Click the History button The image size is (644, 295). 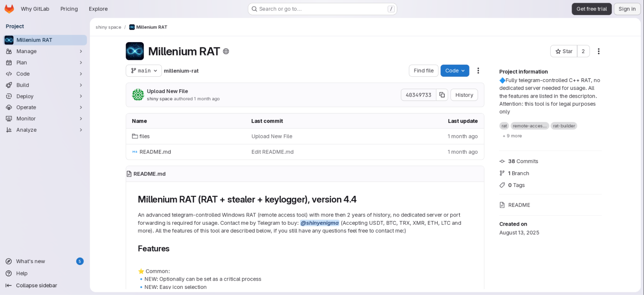464,95
